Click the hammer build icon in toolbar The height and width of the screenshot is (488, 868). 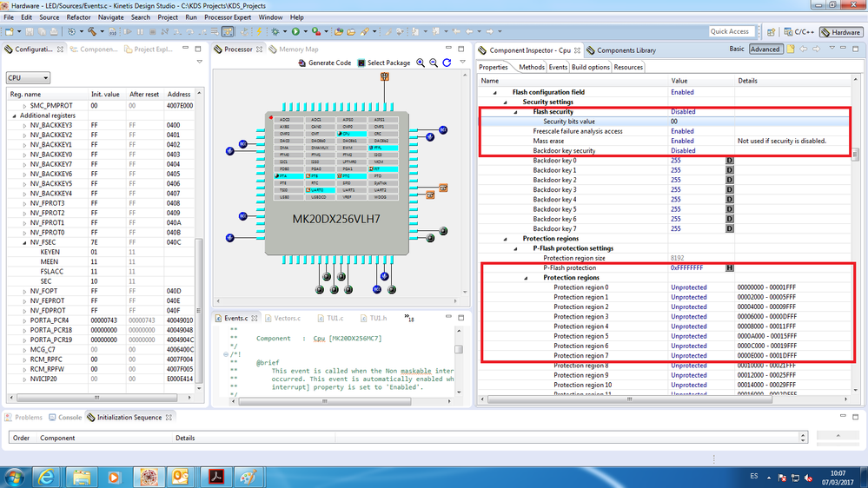(x=91, y=32)
